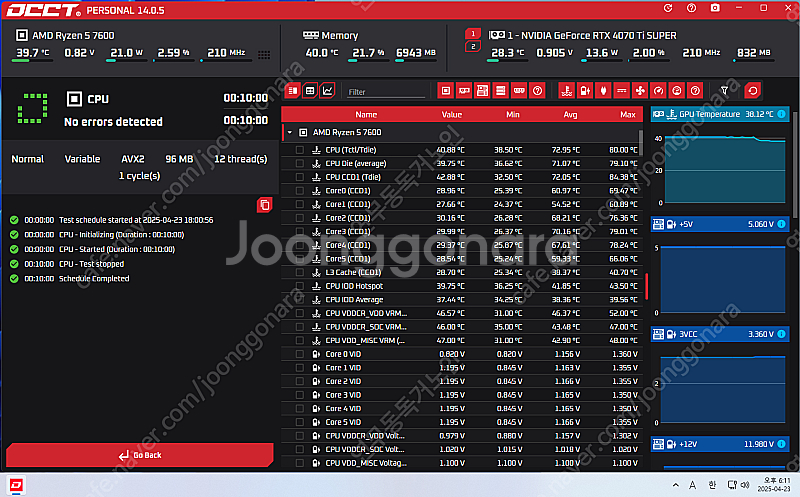This screenshot has width=800, height=497.
Task: Reset sensor min/max values icon
Action: [753, 91]
